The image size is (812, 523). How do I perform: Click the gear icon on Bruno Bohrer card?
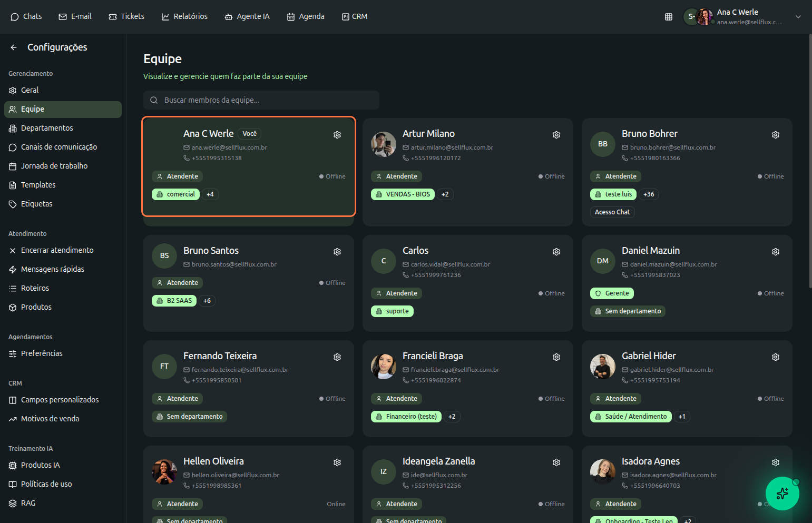[x=775, y=135]
